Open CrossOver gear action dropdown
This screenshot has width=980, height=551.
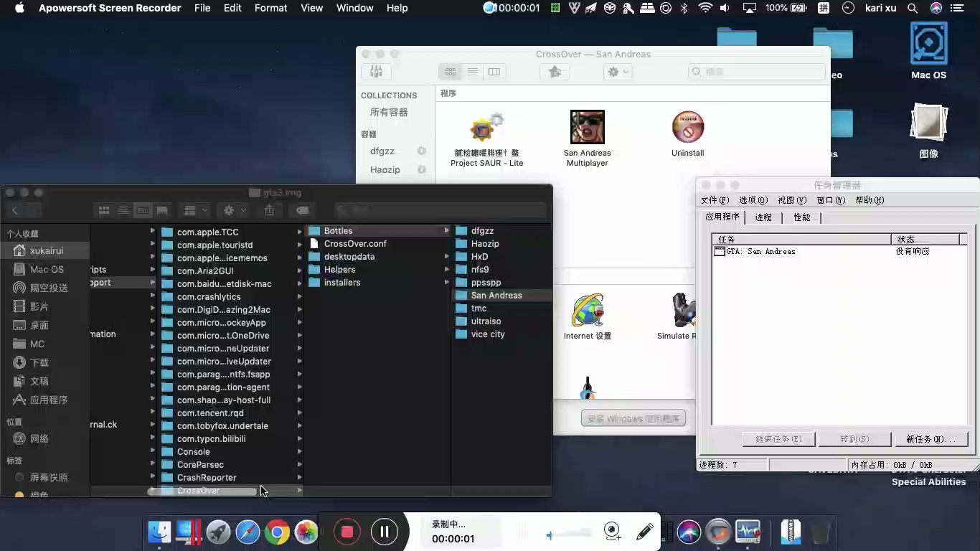point(617,72)
